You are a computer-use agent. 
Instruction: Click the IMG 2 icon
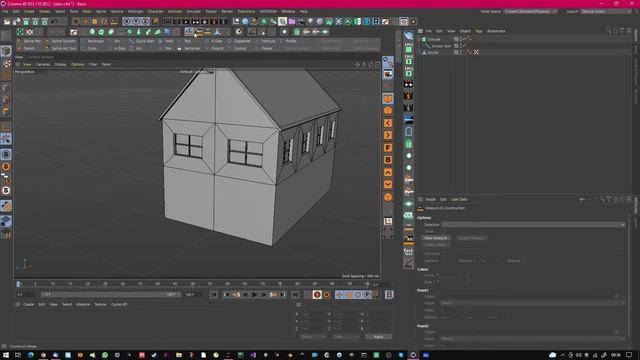click(x=408, y=71)
